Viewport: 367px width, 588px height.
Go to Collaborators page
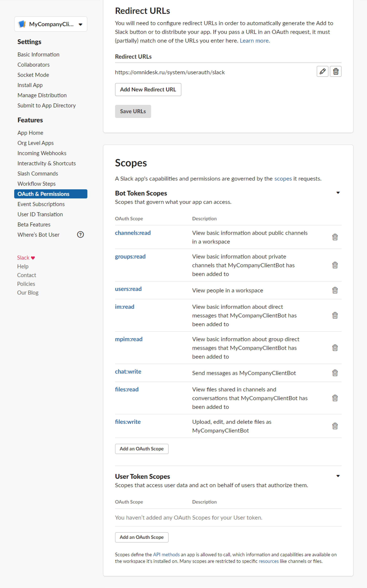point(33,65)
